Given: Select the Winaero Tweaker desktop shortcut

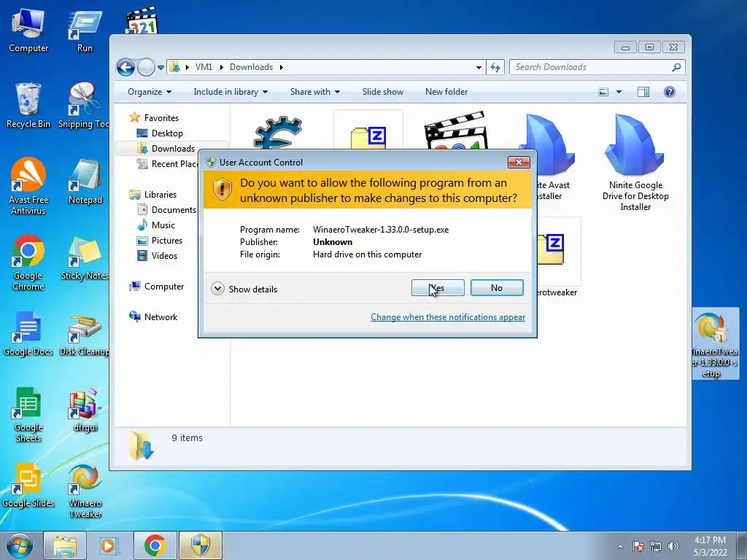Looking at the screenshot, I should click(85, 491).
